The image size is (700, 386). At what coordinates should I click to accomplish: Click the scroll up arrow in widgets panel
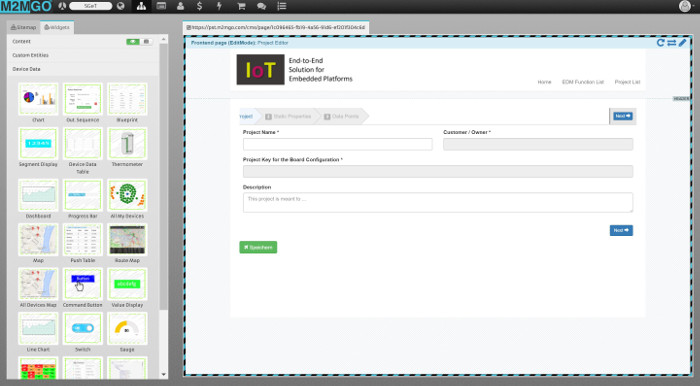163,39
